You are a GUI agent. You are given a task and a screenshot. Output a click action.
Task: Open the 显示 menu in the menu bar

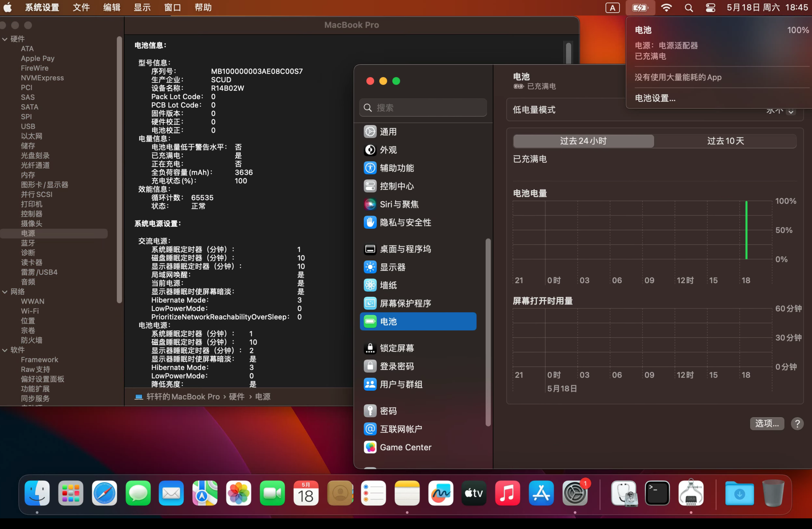[142, 8]
